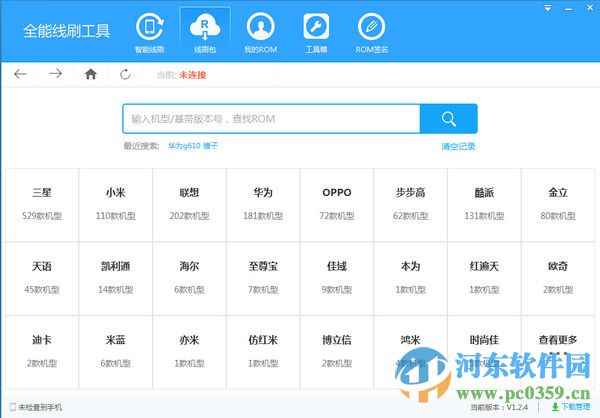
Task: Go forward with the right arrow
Action: (x=55, y=74)
